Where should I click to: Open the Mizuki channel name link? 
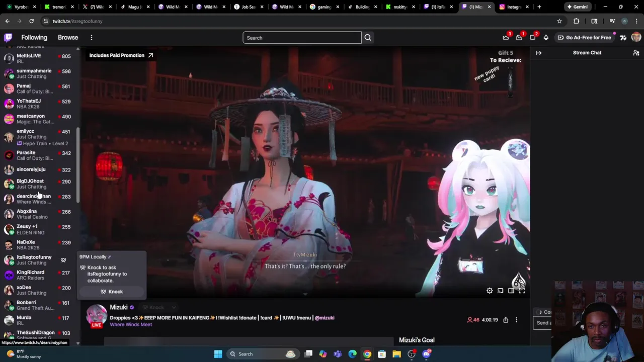tap(119, 307)
